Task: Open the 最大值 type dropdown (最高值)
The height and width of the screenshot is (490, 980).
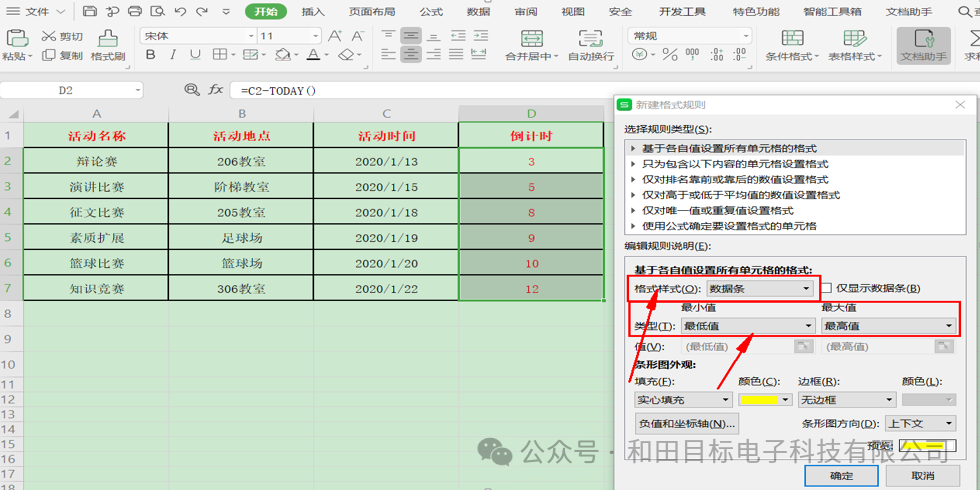Action: coord(889,326)
